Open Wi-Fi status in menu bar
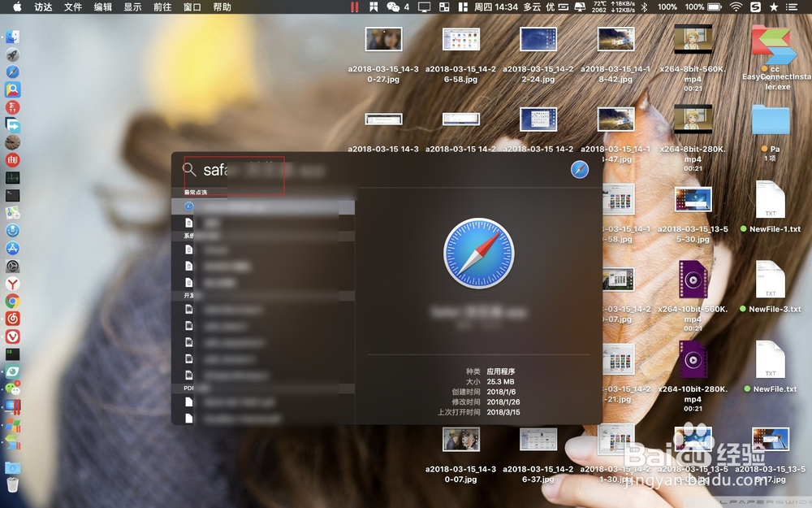812x508 pixels. [x=736, y=7]
